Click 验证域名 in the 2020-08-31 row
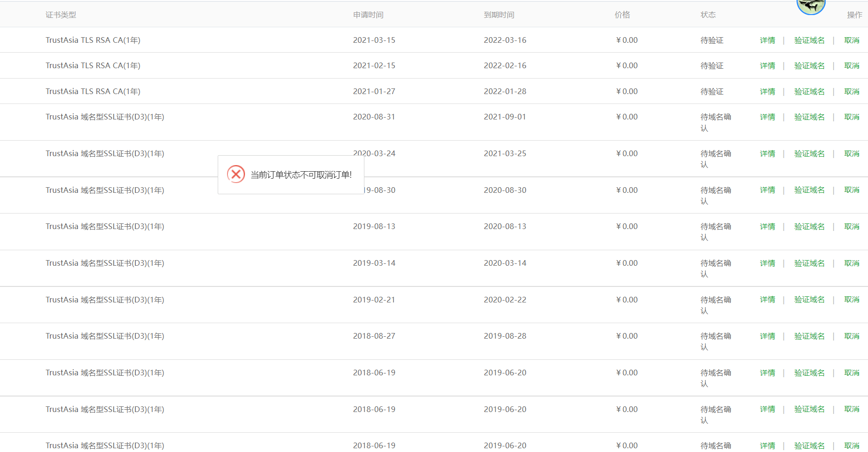This screenshot has width=868, height=452. coord(809,117)
